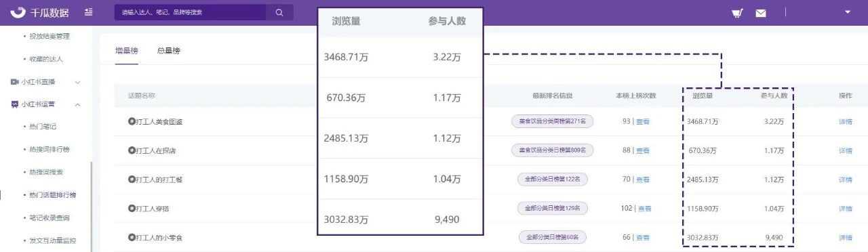The image size is (868, 252).
Task: Open 投放结案管理 in sidebar
Action: point(50,37)
